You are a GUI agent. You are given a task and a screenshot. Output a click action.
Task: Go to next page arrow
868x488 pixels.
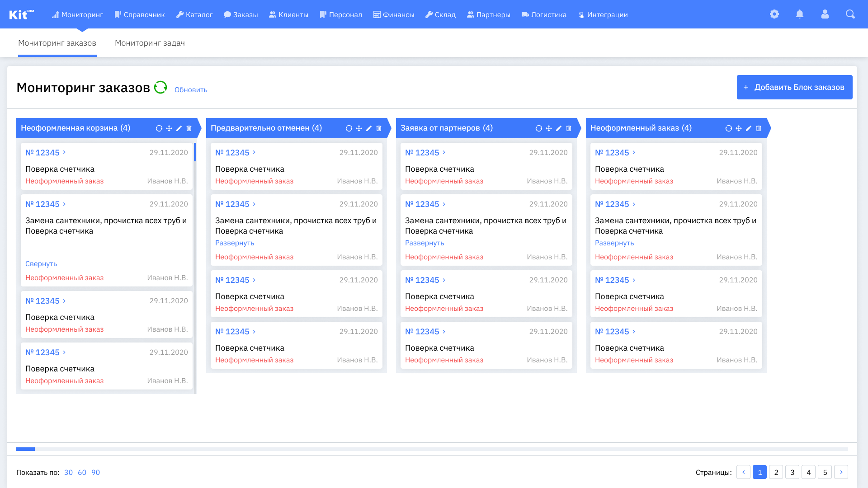[x=841, y=472]
